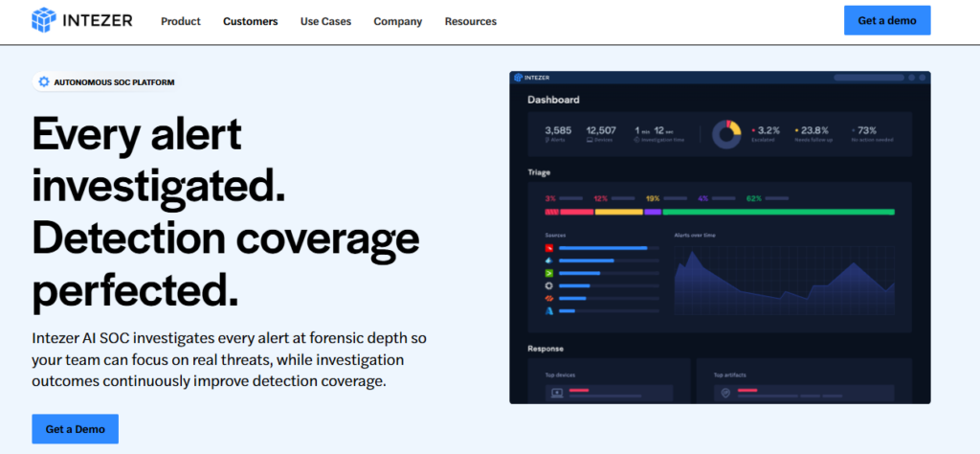Click the green arrow source icon in Sources
Screen dimensions: 980x454
click(548, 273)
